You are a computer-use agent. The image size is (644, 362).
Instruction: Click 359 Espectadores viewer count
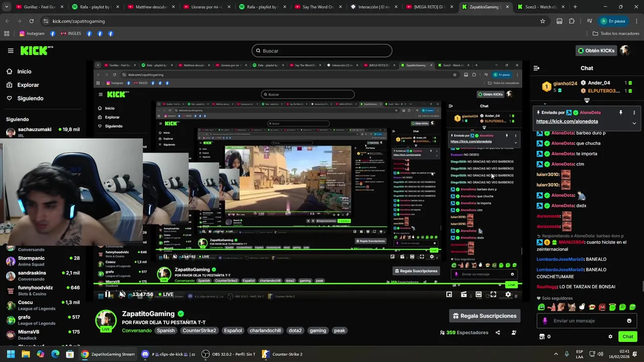pyautogui.click(x=464, y=332)
